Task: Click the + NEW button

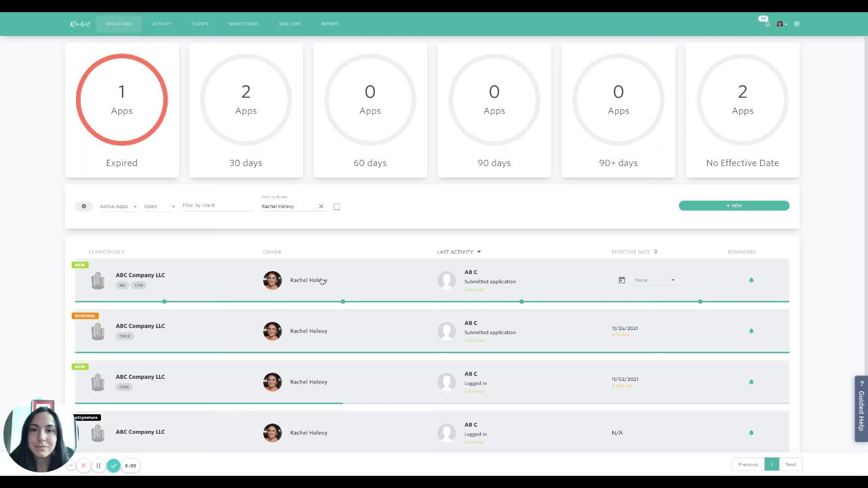Action: click(x=734, y=205)
